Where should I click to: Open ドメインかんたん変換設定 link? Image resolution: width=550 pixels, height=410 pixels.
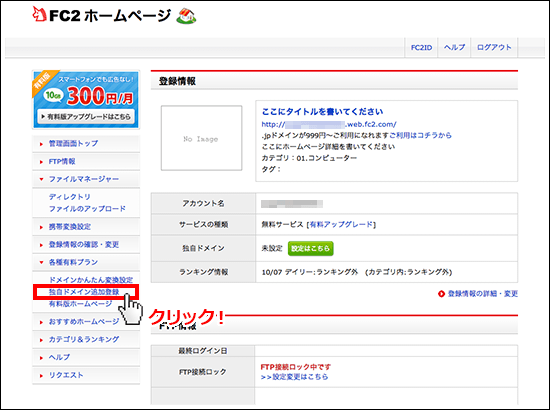[90, 280]
